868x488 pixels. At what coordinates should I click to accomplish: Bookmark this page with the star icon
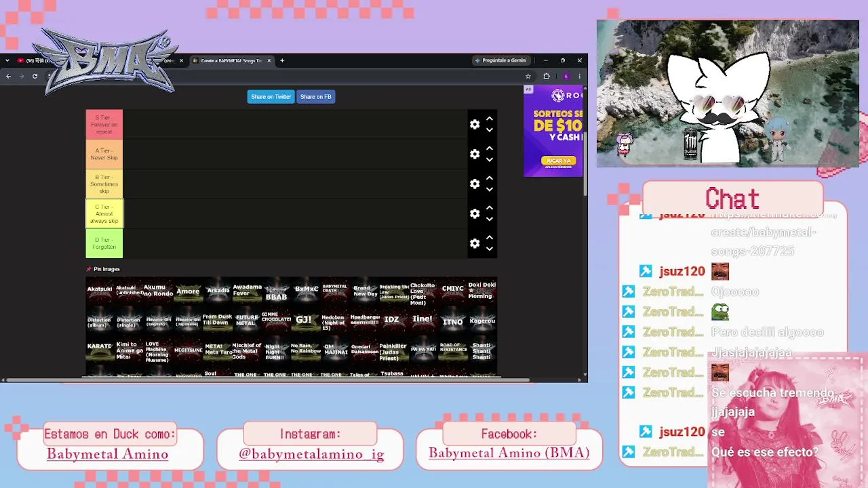click(x=528, y=76)
